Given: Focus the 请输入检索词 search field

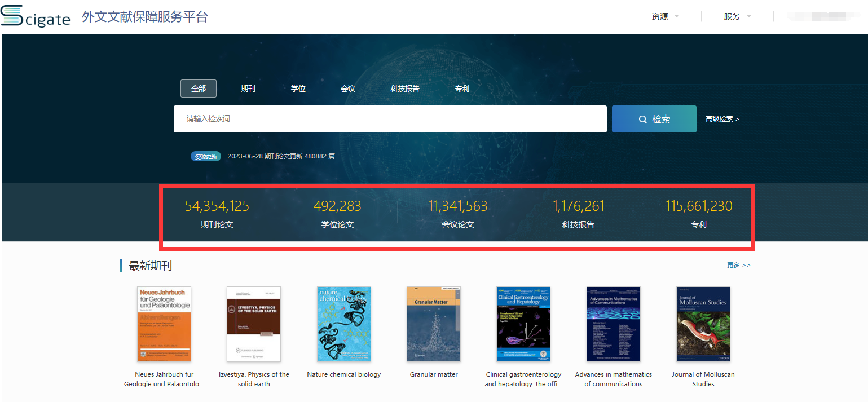Looking at the screenshot, I should click(x=390, y=119).
